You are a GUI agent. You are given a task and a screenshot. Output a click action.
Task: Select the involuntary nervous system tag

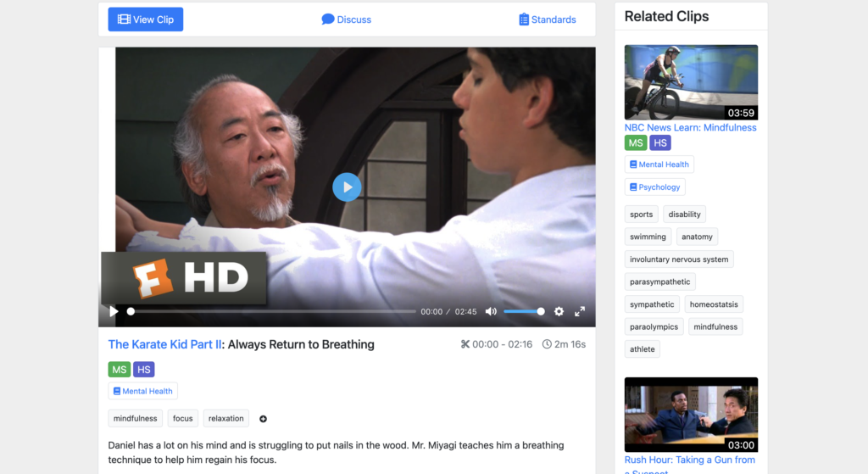point(679,259)
